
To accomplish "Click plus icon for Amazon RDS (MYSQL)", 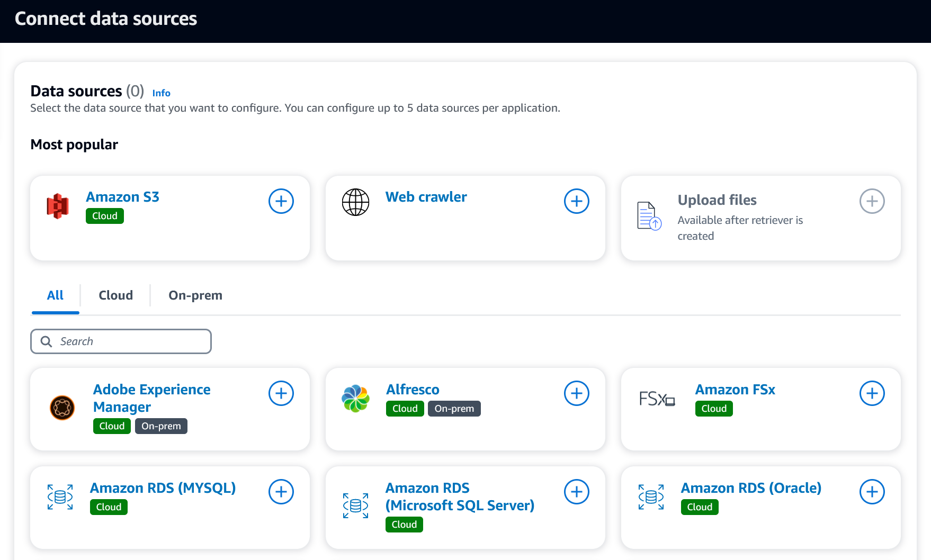I will point(281,492).
